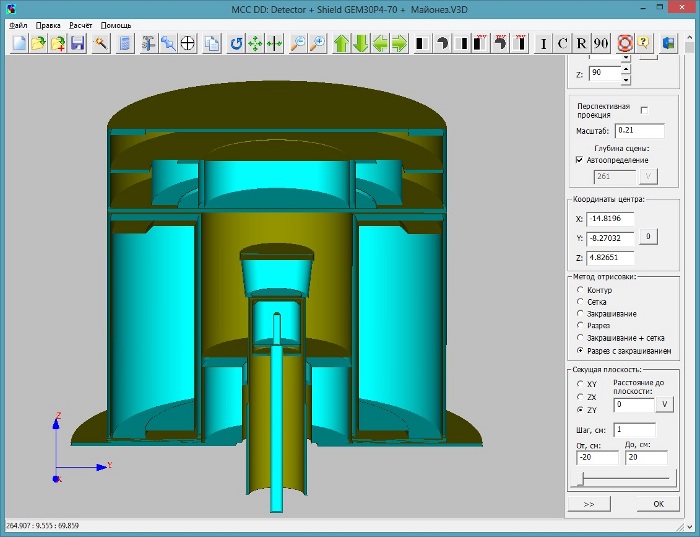Screen dimensions: 700x537
Task: Enable the Перспективная проекция checkbox
Action: point(644,110)
